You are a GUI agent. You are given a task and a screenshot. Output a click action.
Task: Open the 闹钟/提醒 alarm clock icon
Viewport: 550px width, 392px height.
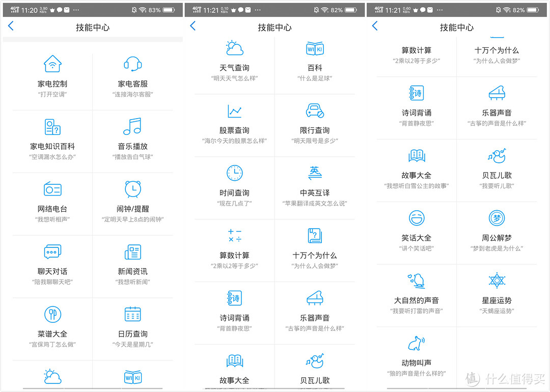click(132, 189)
